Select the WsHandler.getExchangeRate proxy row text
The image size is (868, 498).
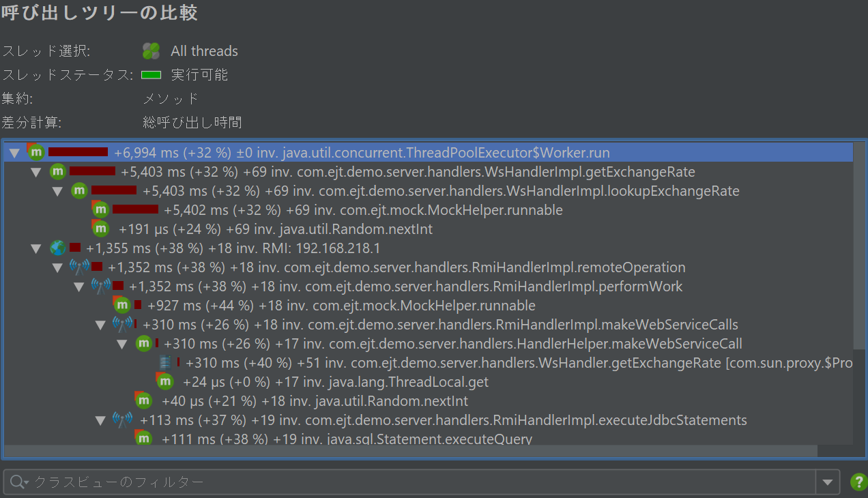point(519,363)
